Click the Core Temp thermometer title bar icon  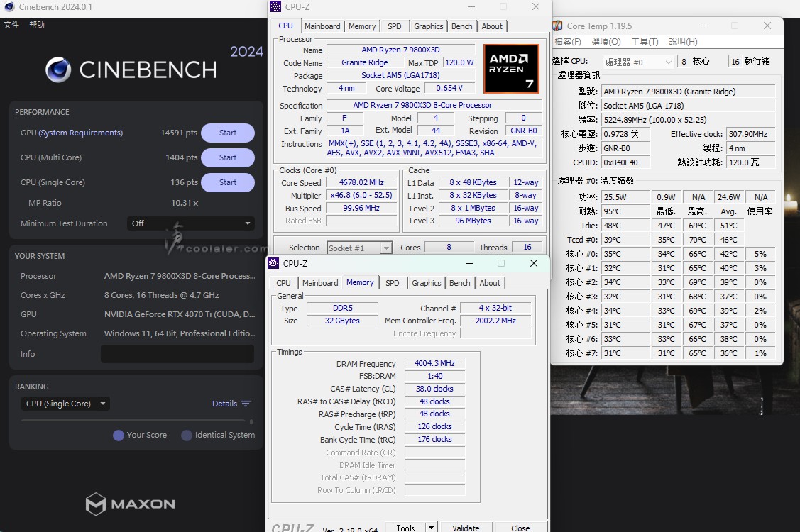coord(558,26)
